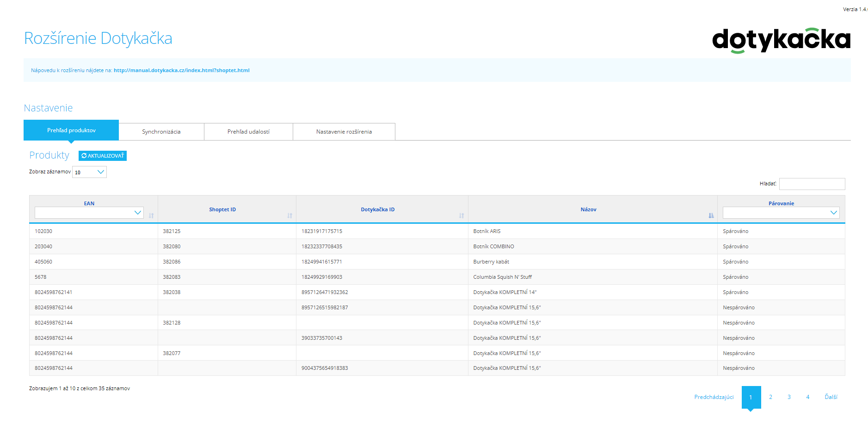
Task: Open the EAN filter dropdown
Action: pyautogui.click(x=89, y=213)
